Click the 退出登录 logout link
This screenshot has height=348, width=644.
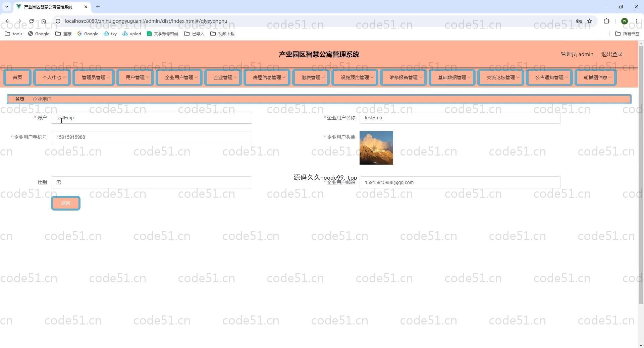[612, 54]
